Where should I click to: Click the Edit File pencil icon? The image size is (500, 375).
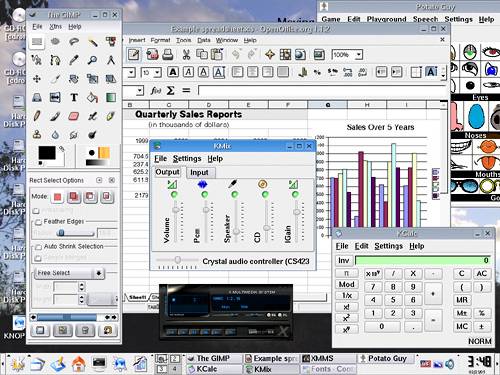134,54
